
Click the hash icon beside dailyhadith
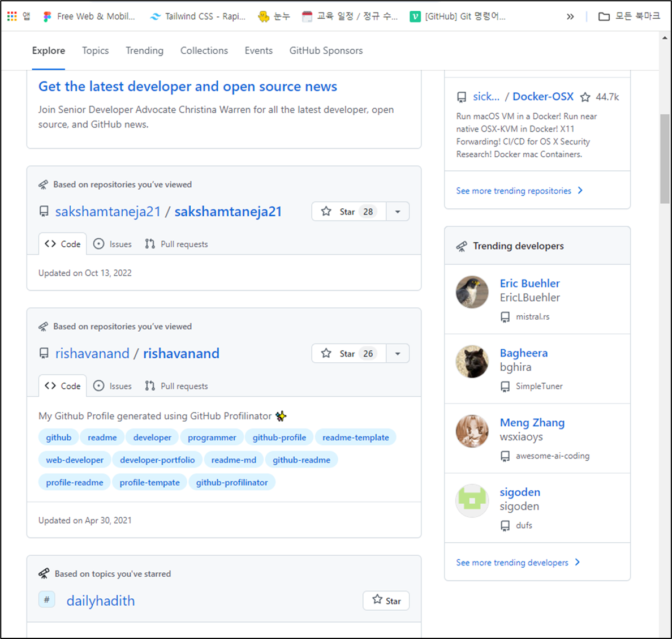[x=47, y=599]
